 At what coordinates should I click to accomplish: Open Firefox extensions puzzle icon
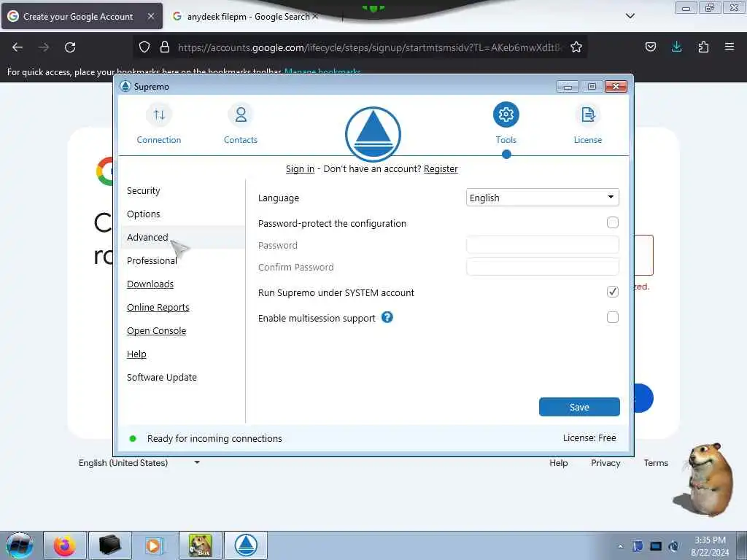click(x=703, y=47)
